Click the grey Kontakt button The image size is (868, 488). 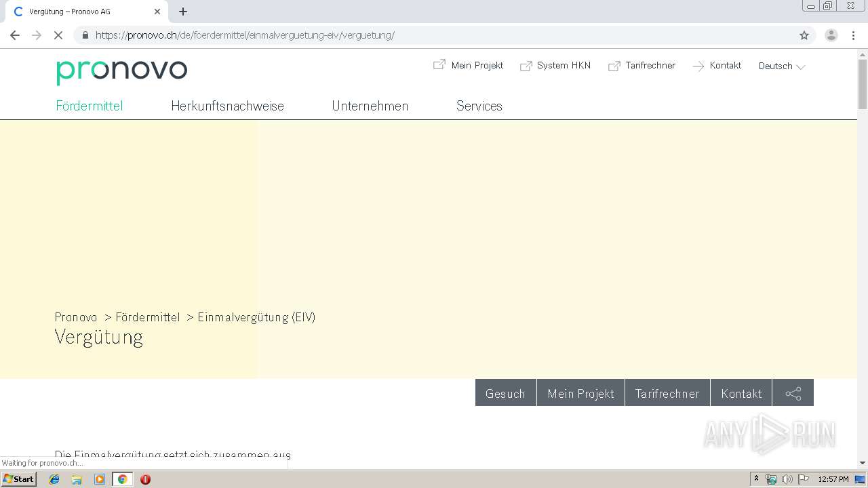pos(741,393)
